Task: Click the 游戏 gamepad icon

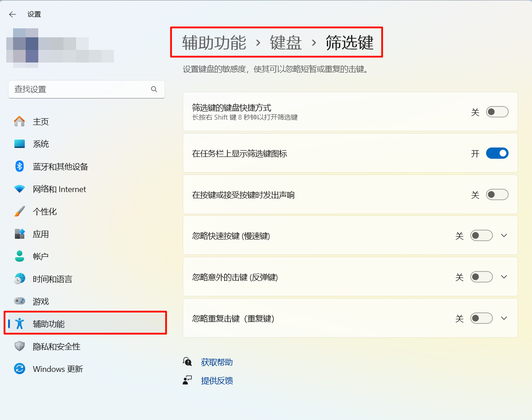Action: pos(19,301)
